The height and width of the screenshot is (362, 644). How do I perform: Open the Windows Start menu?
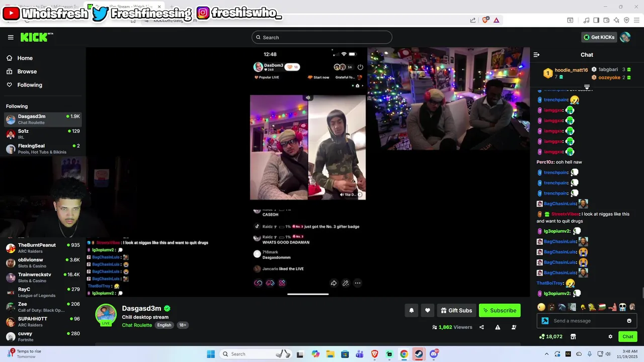[211, 354]
